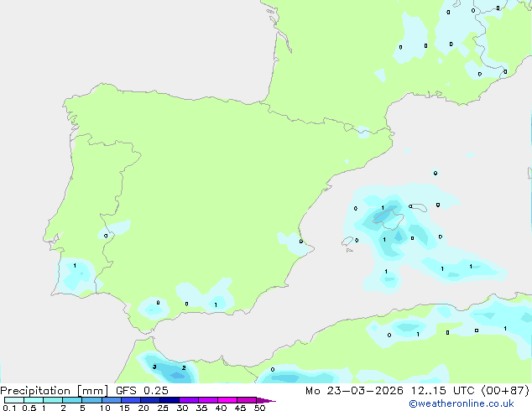
Task: Click the "25" legend scale label
Action: click(163, 408)
